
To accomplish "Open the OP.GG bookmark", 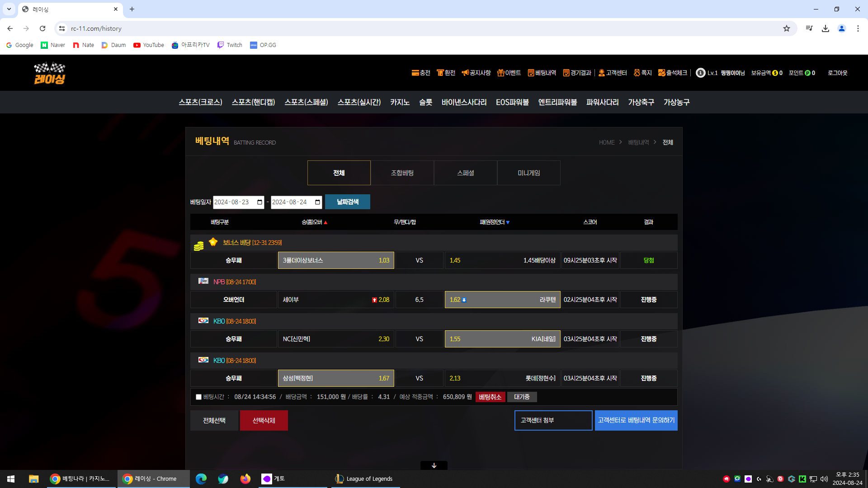I will point(263,45).
